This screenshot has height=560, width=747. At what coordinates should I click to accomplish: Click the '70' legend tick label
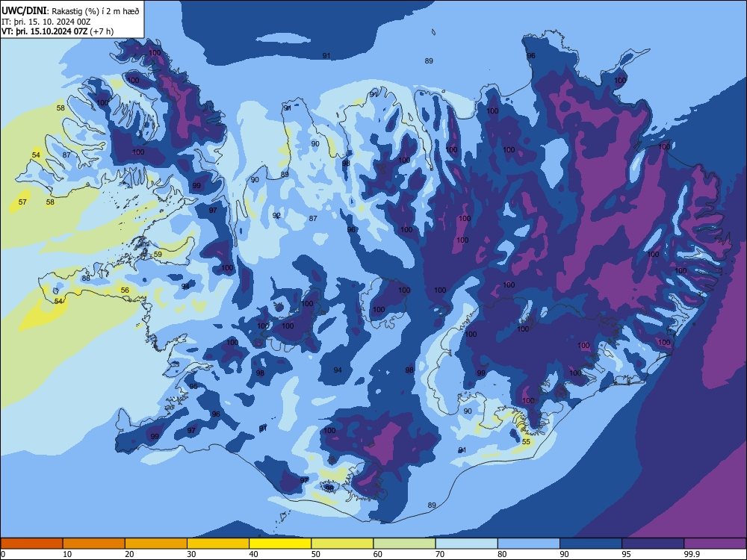tap(440, 554)
